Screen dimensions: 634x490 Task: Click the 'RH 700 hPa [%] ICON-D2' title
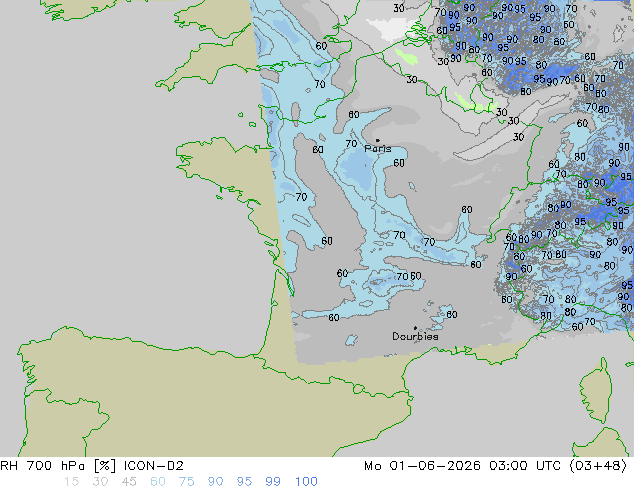92,466
